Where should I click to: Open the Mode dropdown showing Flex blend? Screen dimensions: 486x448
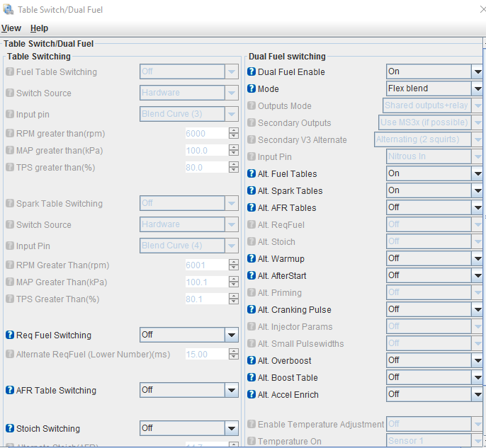click(x=434, y=88)
